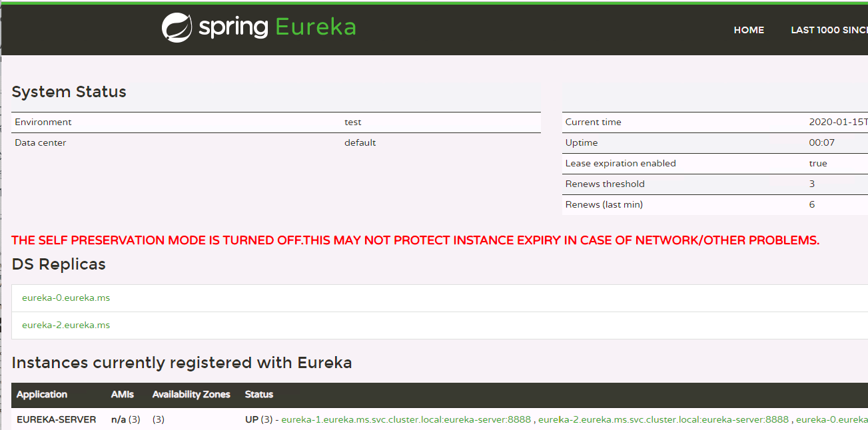The height and width of the screenshot is (430, 868).
Task: Click the Status column header
Action: (x=259, y=395)
